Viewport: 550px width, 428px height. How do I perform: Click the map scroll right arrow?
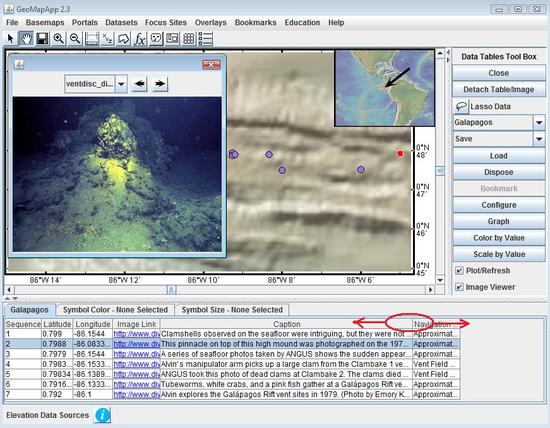point(431,290)
